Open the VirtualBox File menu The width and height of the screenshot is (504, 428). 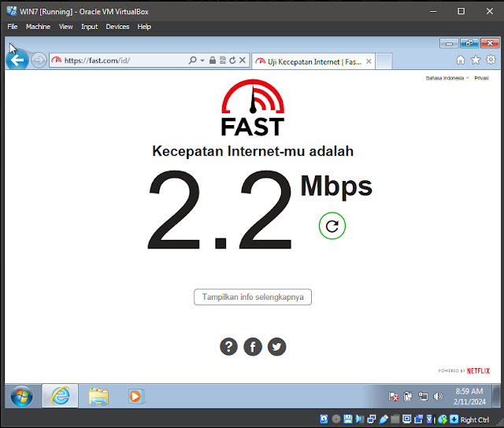[13, 27]
